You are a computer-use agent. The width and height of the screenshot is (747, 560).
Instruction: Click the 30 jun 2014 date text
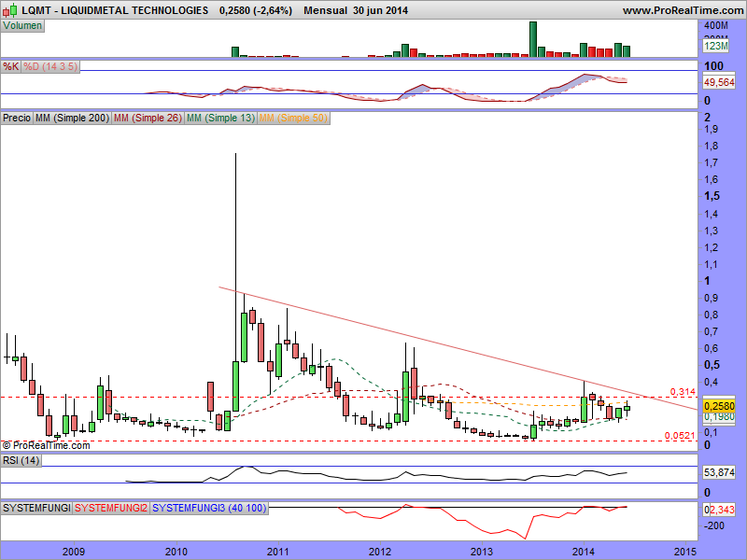[381, 10]
